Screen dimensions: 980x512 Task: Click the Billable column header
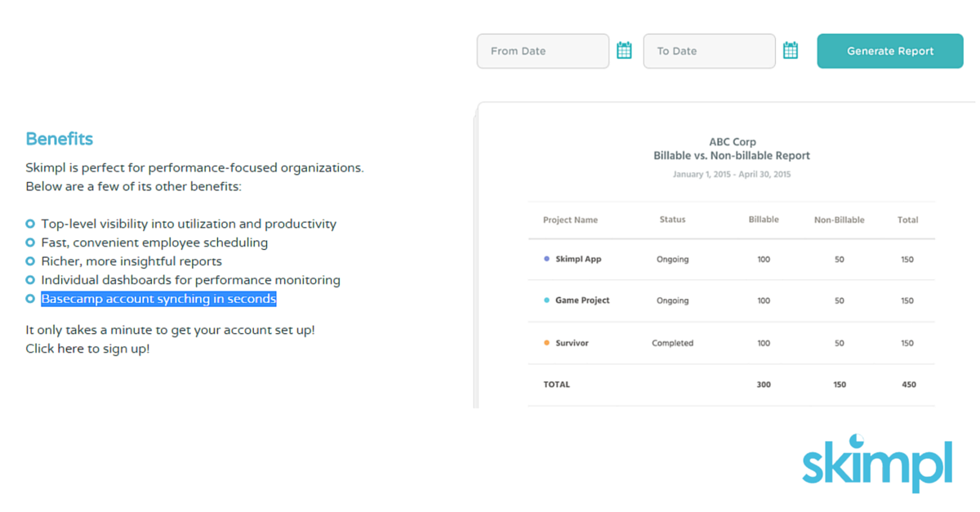[764, 219]
